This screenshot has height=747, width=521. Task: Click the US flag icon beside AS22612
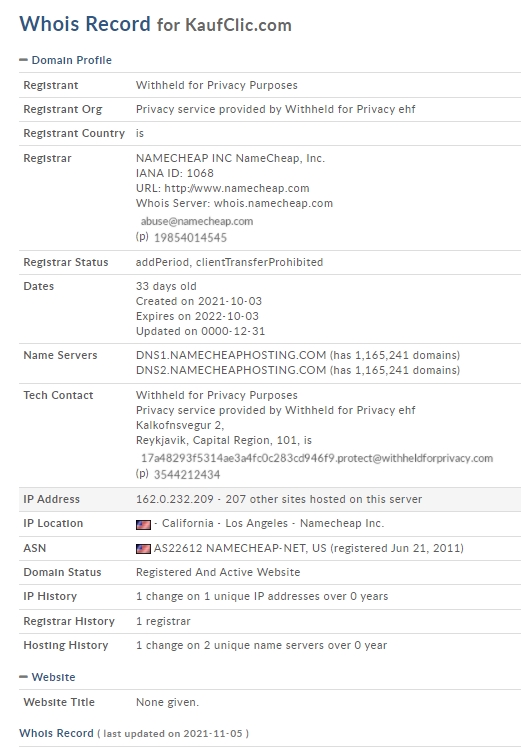coord(143,549)
